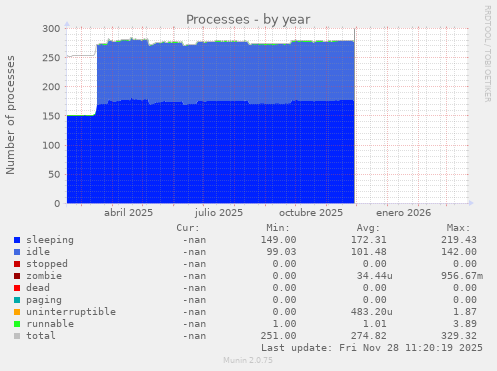This screenshot has width=497, height=371.
Task: Click the 'Number of processes' axis label
Action: tap(10, 115)
